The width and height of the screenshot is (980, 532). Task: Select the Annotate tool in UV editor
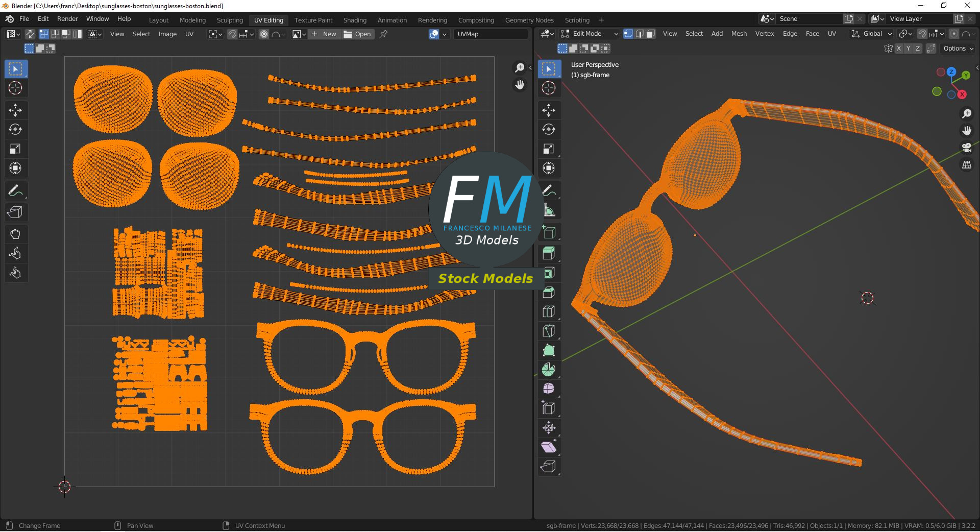(x=15, y=191)
